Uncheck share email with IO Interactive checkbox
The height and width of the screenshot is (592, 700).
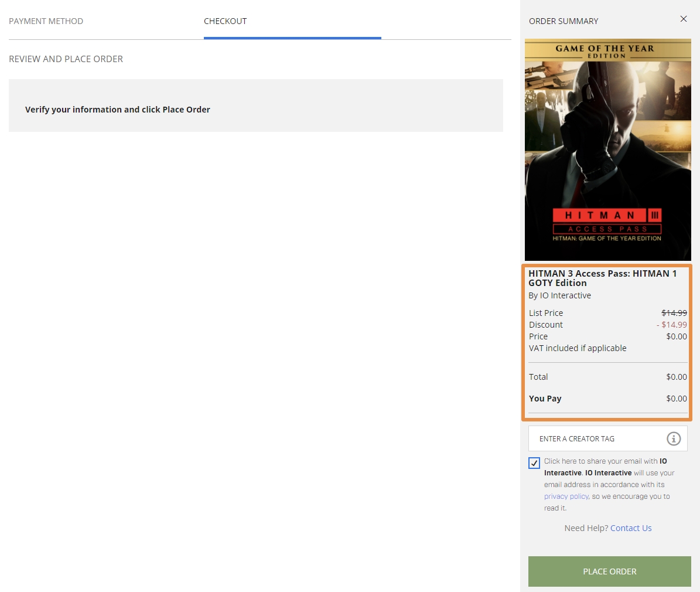[534, 463]
